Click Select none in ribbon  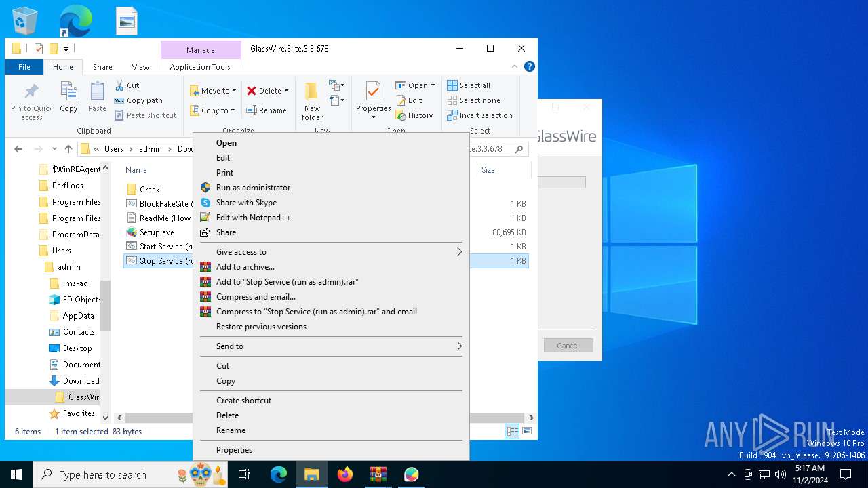pos(473,100)
